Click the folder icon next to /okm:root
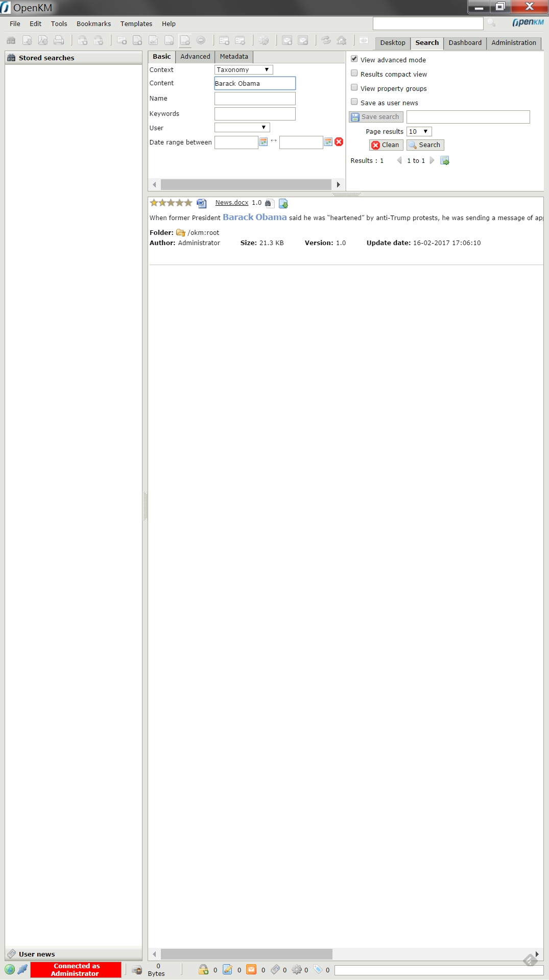 [x=180, y=233]
